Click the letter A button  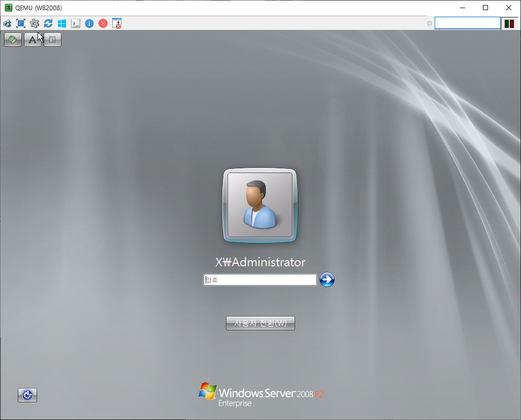(32, 40)
